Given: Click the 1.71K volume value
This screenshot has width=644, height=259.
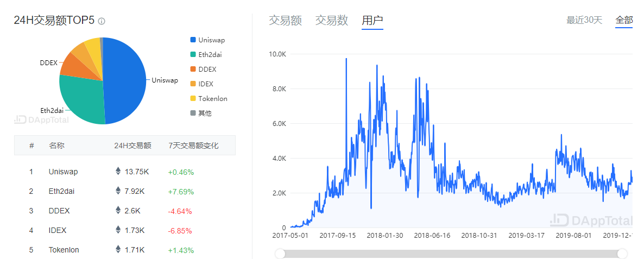Looking at the screenshot, I should tap(135, 250).
